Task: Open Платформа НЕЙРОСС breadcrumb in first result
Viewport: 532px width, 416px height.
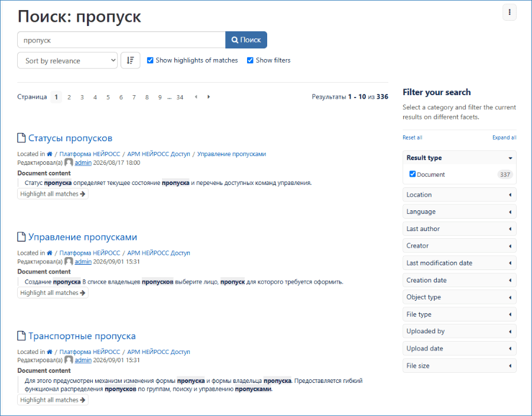Action: [x=90, y=154]
